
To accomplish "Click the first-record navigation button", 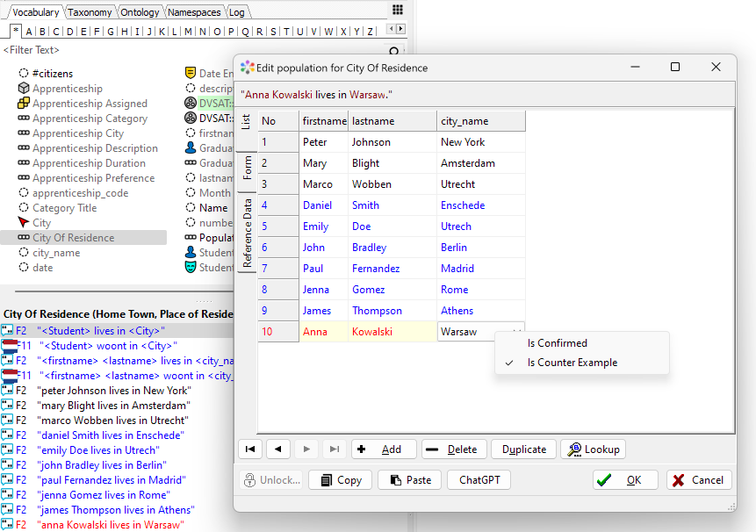I will pos(251,449).
